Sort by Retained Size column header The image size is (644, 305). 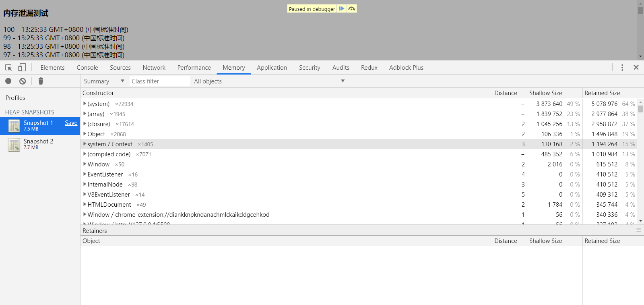coord(602,93)
